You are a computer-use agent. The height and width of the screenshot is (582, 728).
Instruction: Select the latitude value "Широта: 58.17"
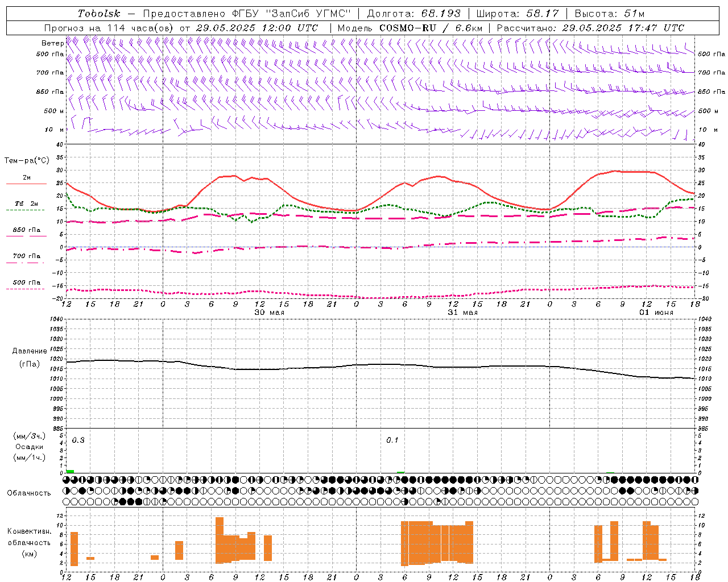pos(518,14)
